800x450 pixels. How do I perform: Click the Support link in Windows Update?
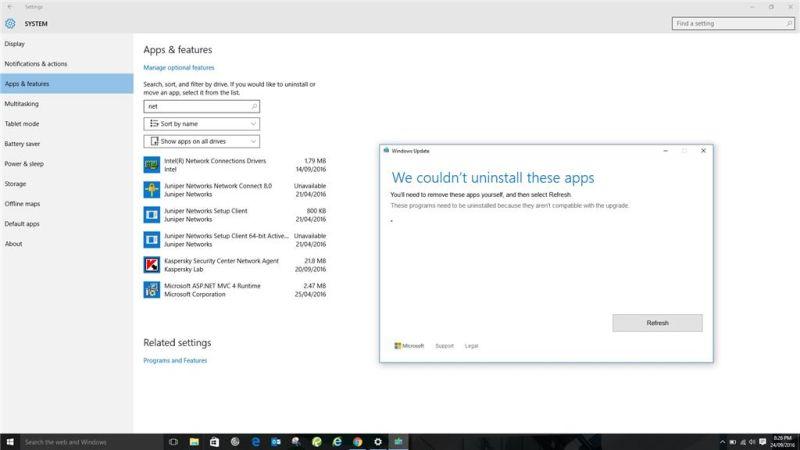coord(444,346)
